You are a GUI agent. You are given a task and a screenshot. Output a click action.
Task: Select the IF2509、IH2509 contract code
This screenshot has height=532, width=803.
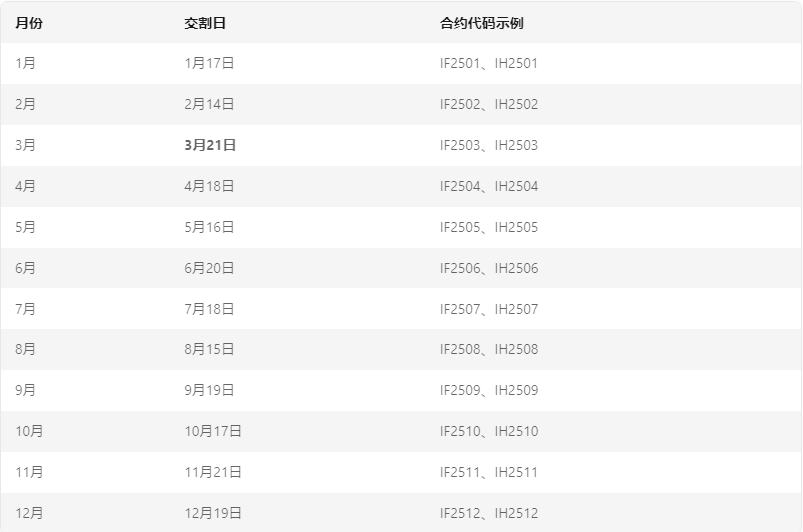click(489, 390)
